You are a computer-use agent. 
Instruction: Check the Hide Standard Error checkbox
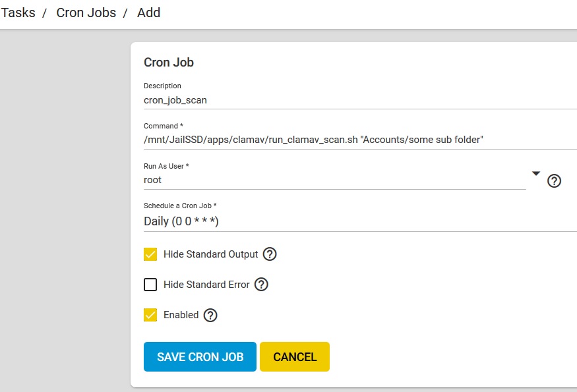click(150, 284)
